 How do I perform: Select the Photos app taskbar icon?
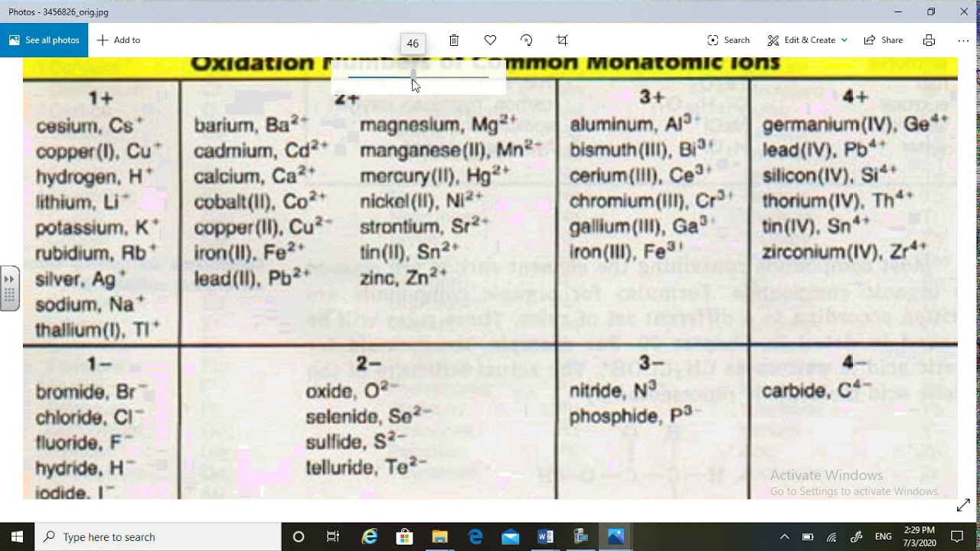(616, 536)
